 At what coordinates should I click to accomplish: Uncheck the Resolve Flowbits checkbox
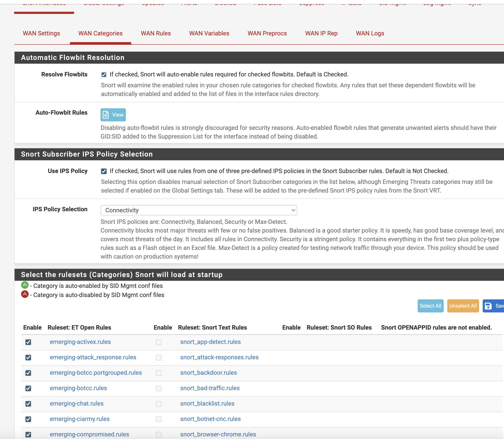click(x=104, y=74)
